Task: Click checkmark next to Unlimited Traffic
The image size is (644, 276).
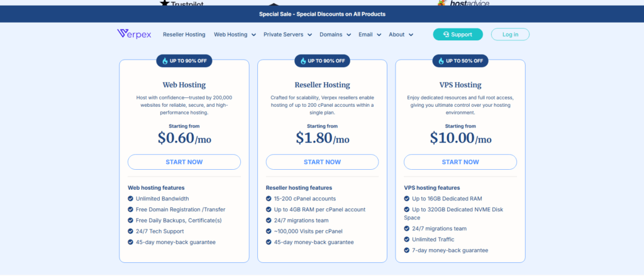Action: click(406, 240)
